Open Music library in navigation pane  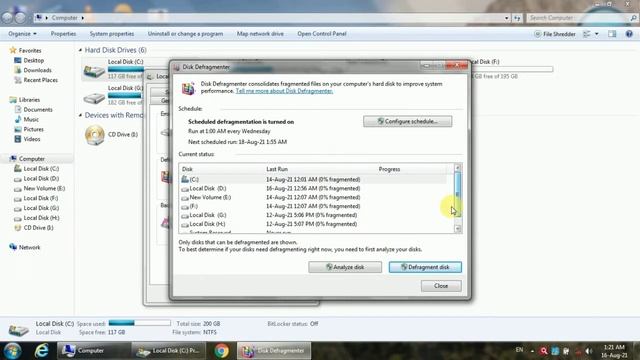[31, 119]
